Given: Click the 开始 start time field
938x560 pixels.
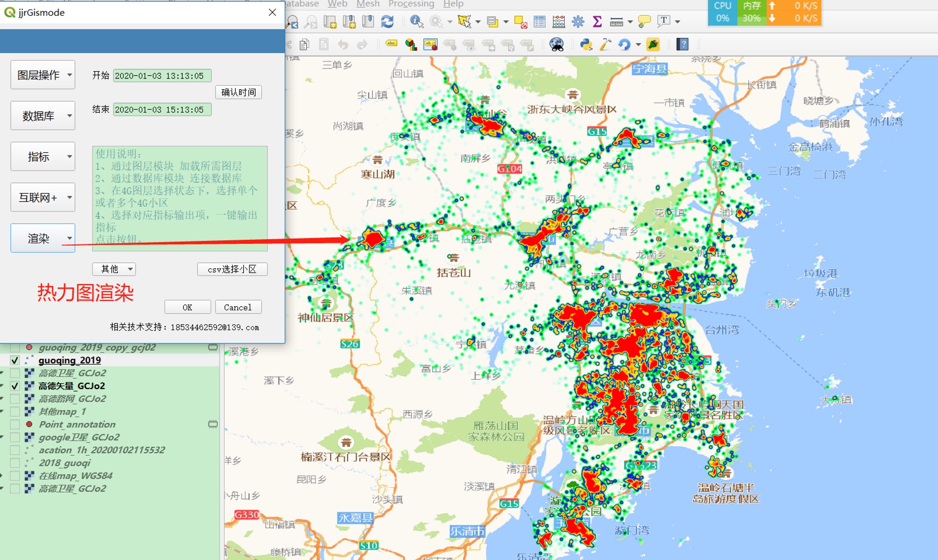Looking at the screenshot, I should pos(161,76).
